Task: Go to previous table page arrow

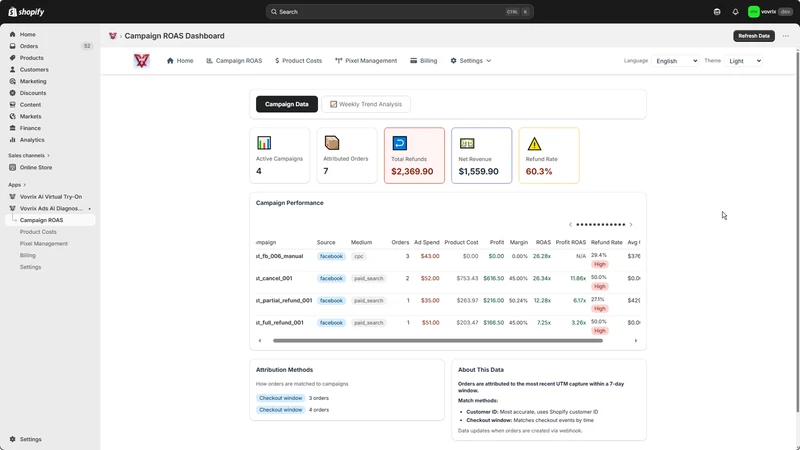Action: (570, 224)
